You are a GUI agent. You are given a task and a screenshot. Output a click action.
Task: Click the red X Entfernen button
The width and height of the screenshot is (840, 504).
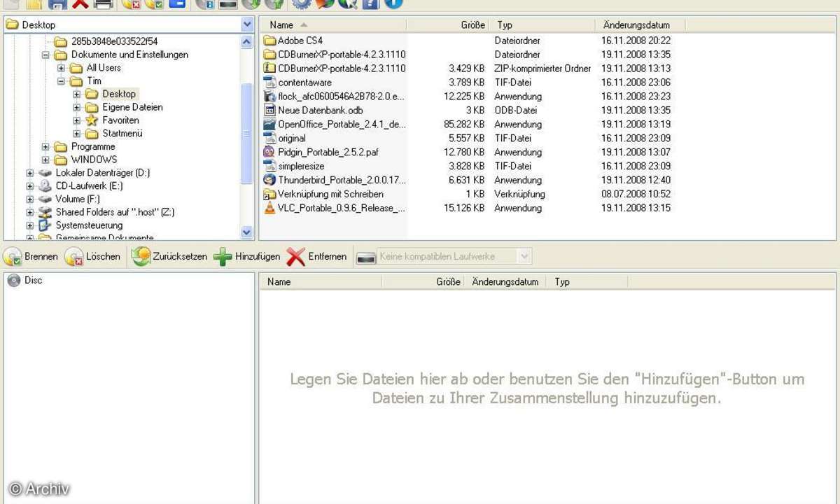(316, 257)
